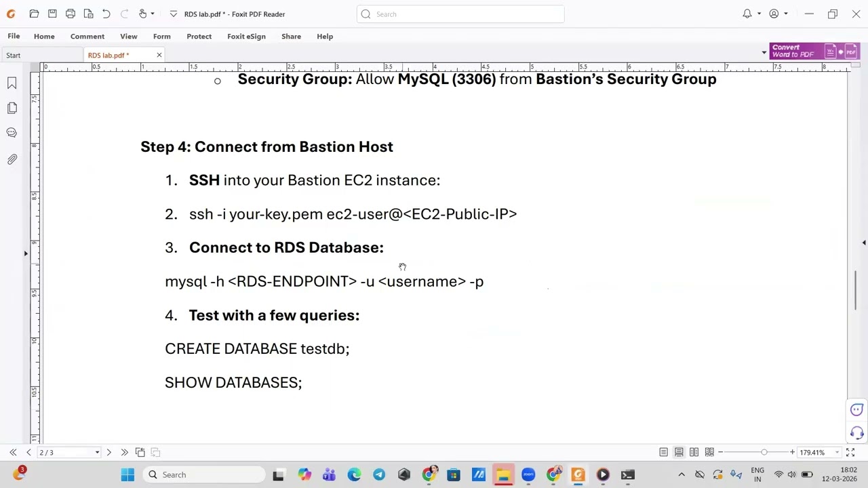Jump to the last page
This screenshot has width=868, height=488.
coord(124,452)
